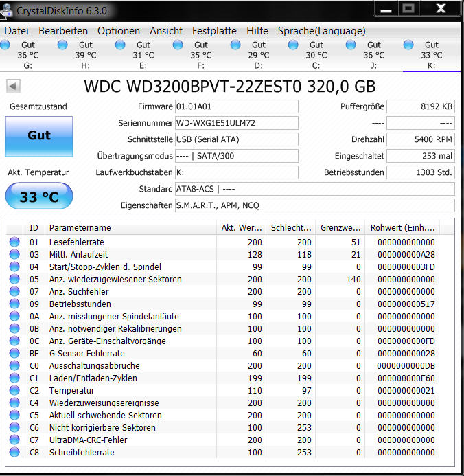Click the Puffergröße value 8192 KB
The height and width of the screenshot is (476, 464).
point(421,106)
